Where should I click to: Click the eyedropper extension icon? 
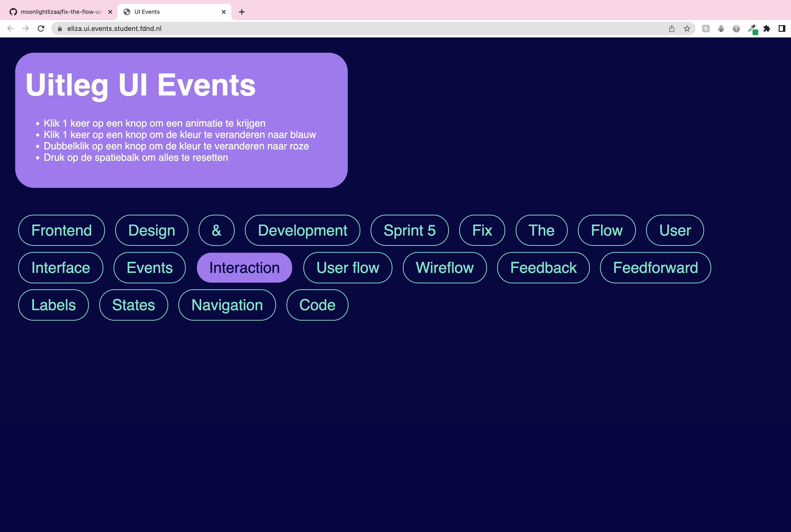(752, 29)
